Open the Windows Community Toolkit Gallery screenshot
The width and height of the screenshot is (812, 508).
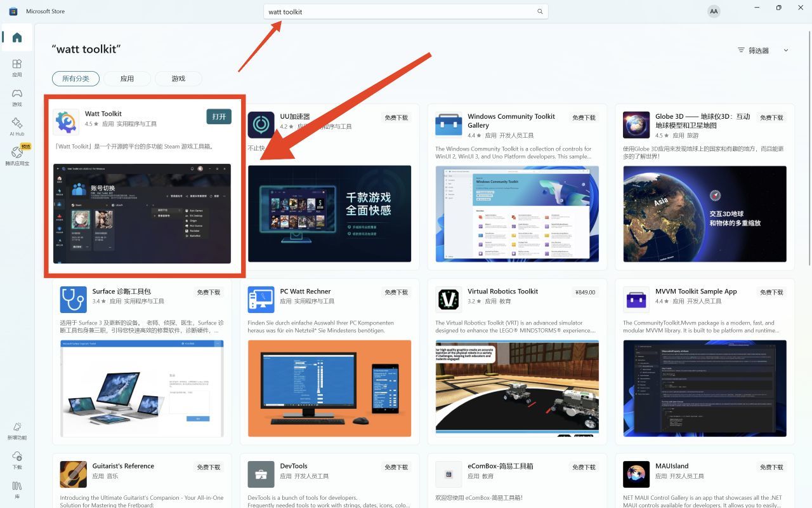(x=517, y=213)
